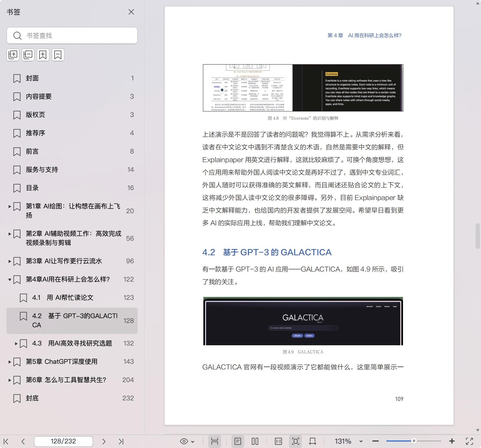The width and height of the screenshot is (481, 448).
Task: Go to previous page
Action: (x=23, y=441)
